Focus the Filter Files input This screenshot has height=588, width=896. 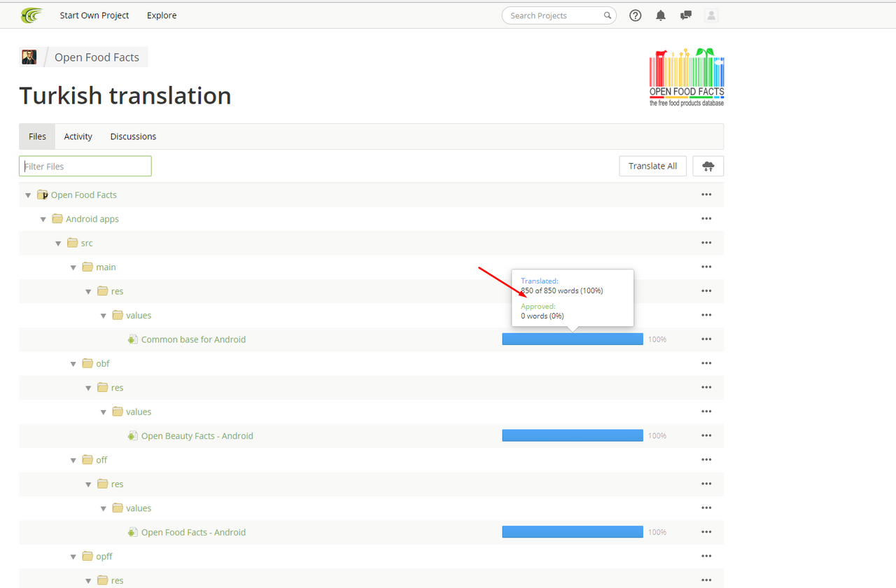85,166
